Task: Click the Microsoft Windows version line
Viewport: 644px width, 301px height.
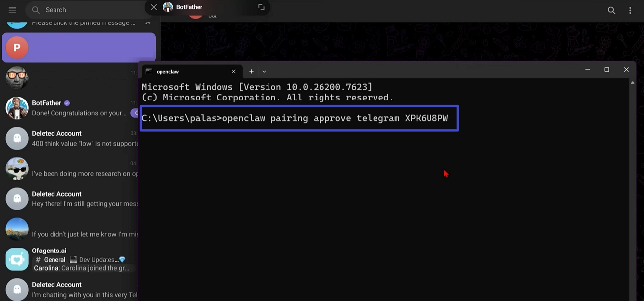Action: [257, 87]
